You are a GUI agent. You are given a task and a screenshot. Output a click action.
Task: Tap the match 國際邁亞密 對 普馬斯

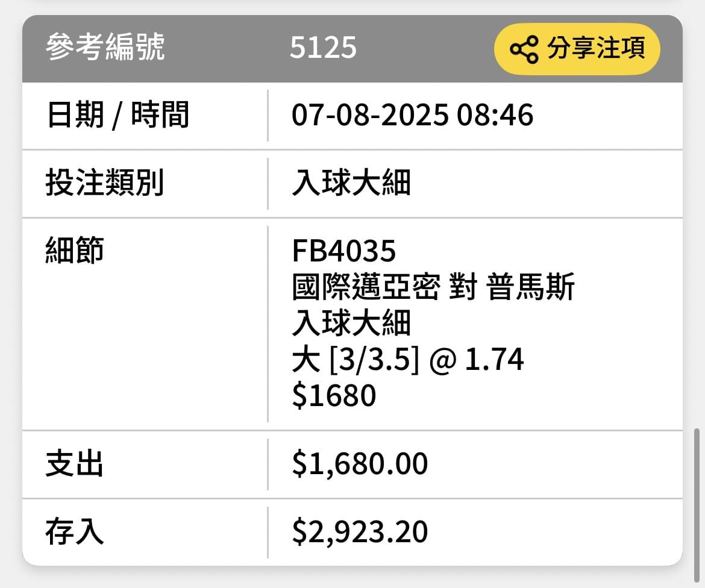click(433, 287)
